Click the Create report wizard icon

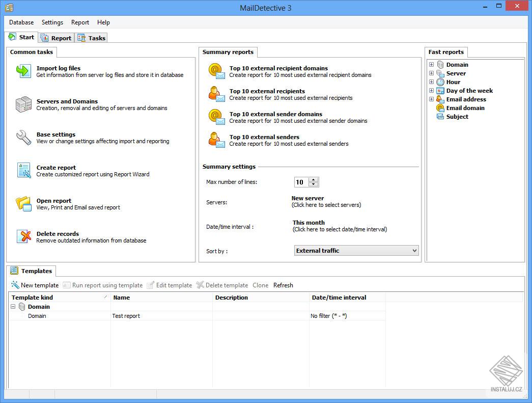tap(24, 171)
